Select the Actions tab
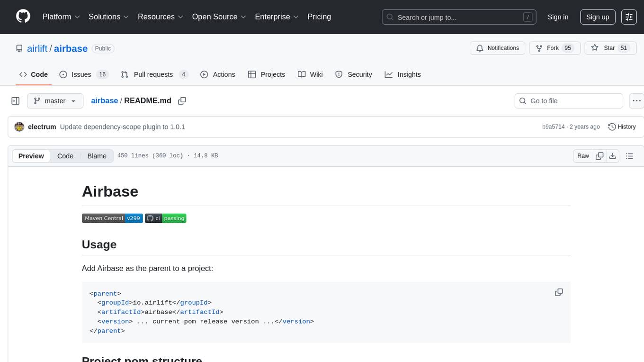This screenshot has height=362, width=644. click(218, 74)
